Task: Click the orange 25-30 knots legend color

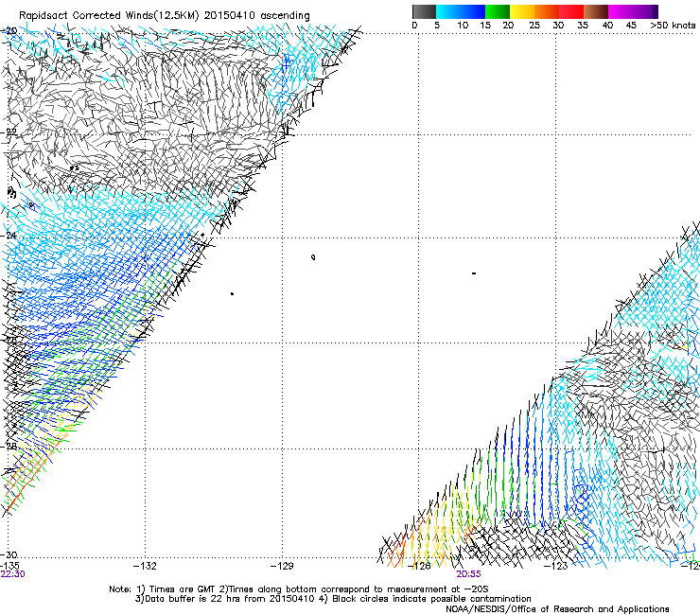Action: (x=547, y=11)
